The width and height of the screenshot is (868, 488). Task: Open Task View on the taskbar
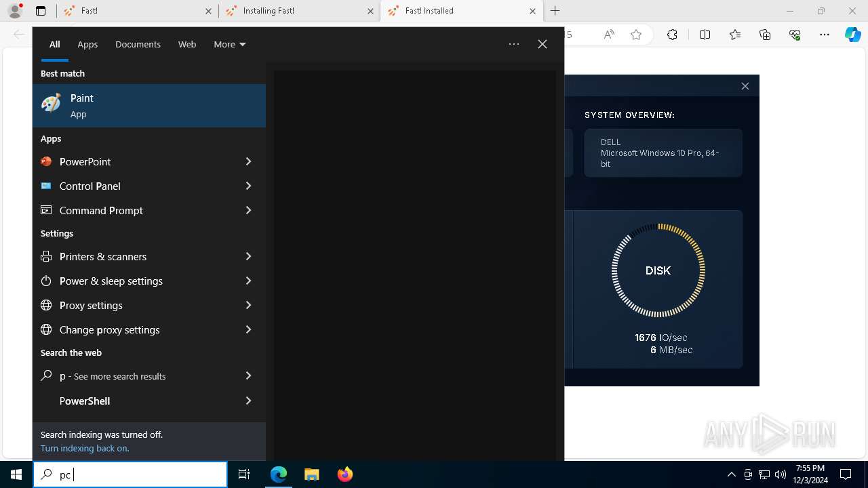(x=244, y=474)
